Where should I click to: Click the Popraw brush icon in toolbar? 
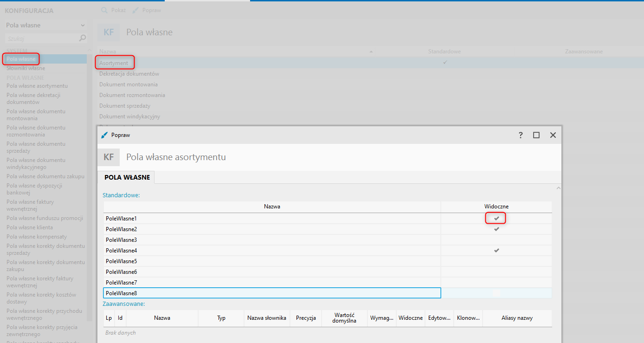click(135, 10)
